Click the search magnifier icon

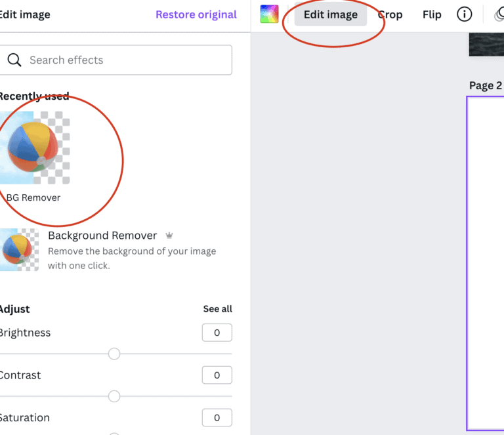click(x=14, y=60)
